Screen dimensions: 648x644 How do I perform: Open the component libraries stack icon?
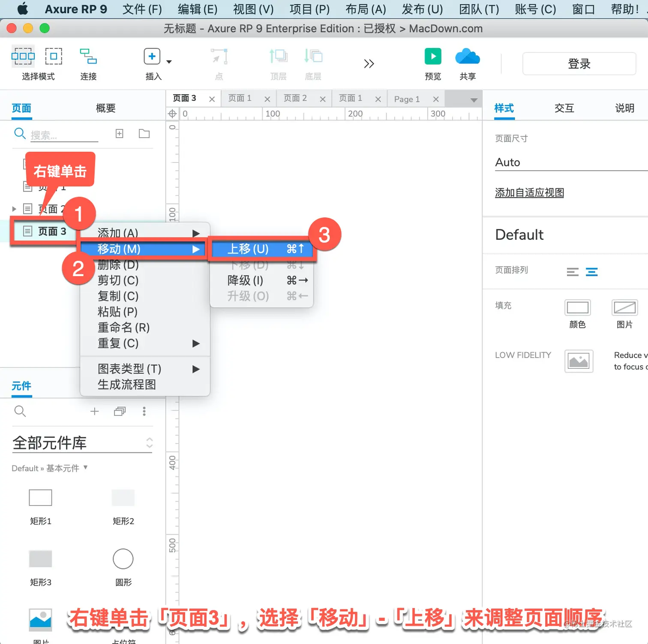(x=120, y=411)
